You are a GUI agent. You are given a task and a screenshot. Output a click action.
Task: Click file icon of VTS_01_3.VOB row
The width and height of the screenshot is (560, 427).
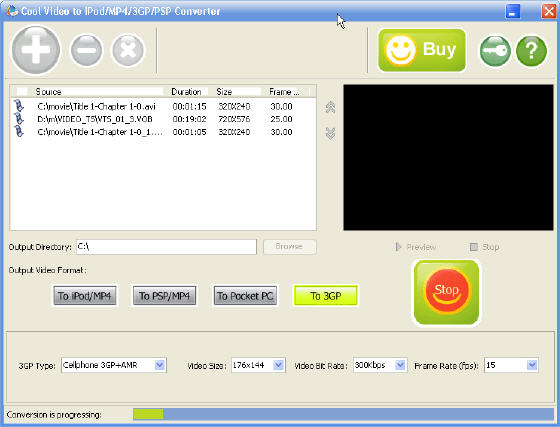point(19,119)
